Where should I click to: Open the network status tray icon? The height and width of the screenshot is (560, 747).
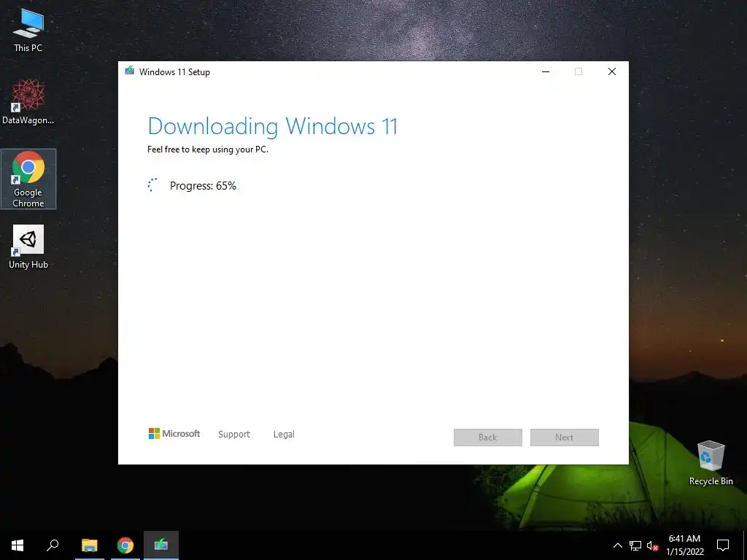(x=635, y=545)
